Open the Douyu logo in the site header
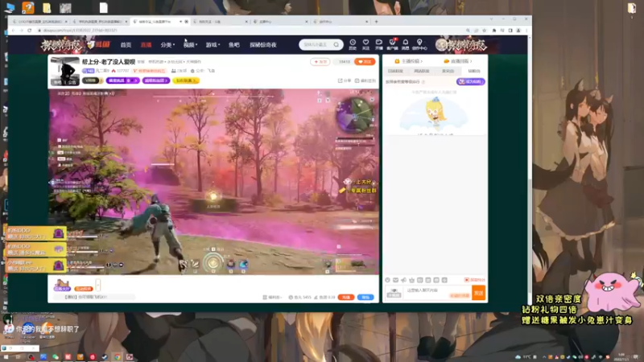Image resolution: width=644 pixels, height=362 pixels. pos(100,45)
